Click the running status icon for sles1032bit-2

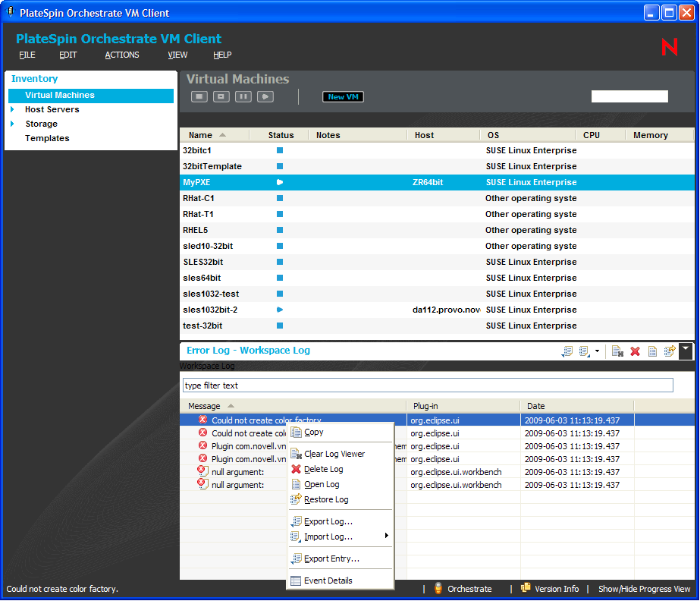[x=280, y=310]
